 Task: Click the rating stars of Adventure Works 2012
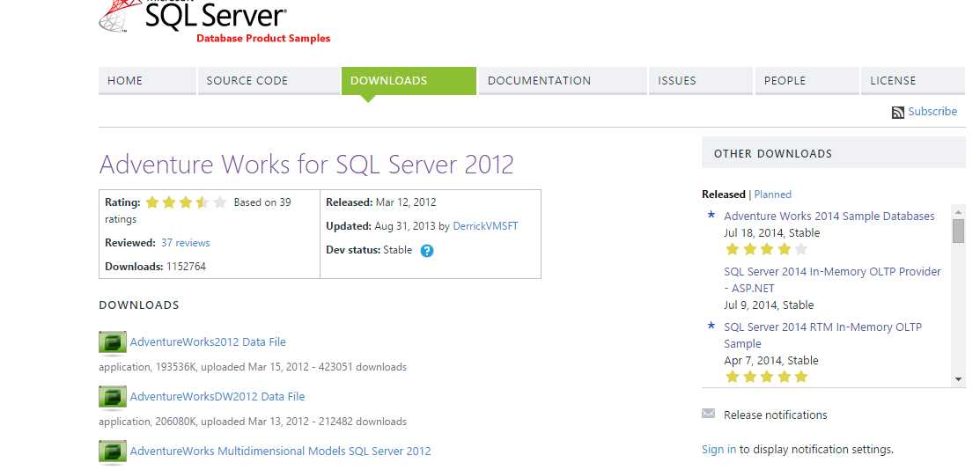pos(186,202)
